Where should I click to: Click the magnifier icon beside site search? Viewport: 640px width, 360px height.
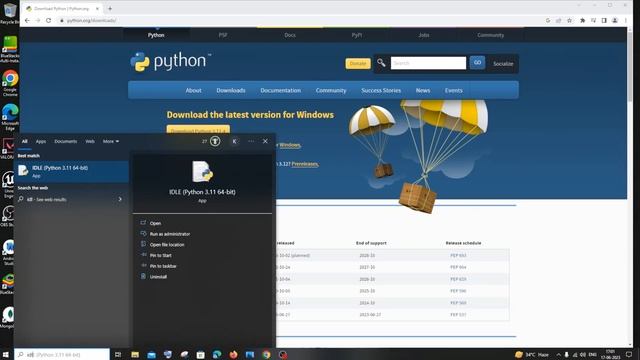[x=381, y=63]
